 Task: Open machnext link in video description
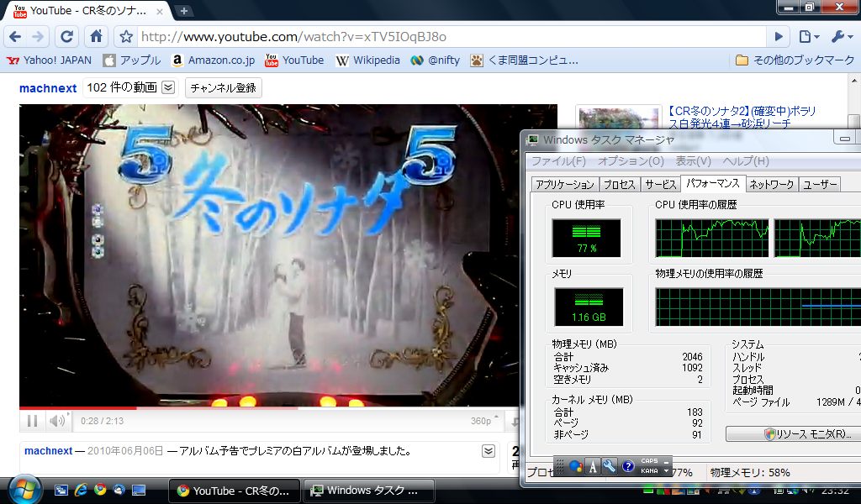click(x=48, y=451)
